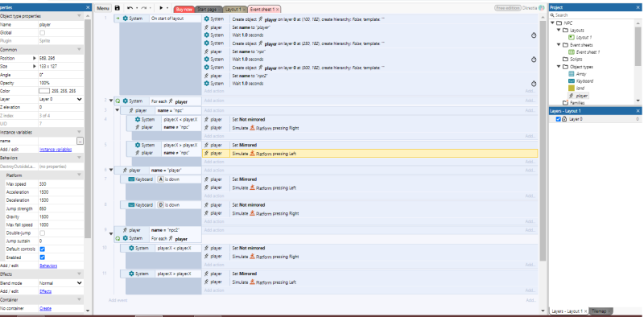Switch to the Tilemap bottom tab
Image resolution: width=644 pixels, height=317 pixels.
click(600, 311)
